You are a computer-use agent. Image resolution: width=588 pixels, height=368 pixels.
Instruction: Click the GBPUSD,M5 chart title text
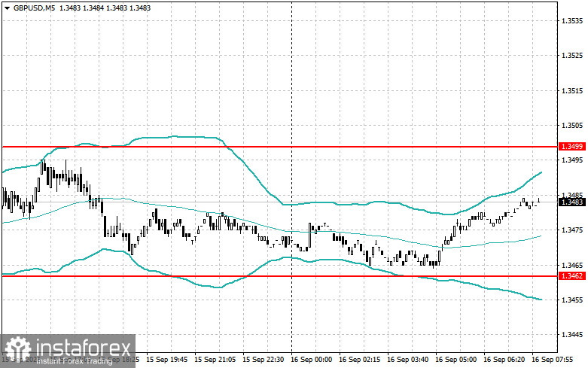point(34,8)
